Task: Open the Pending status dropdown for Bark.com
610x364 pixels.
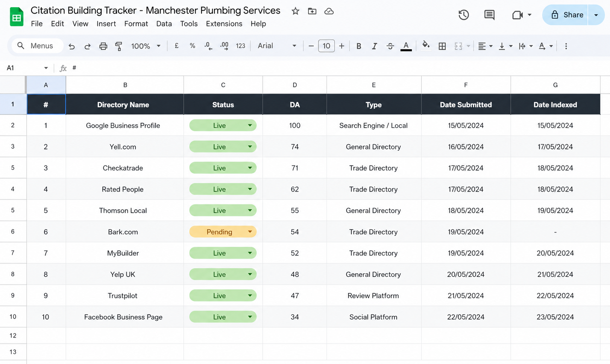Action: pos(223,232)
